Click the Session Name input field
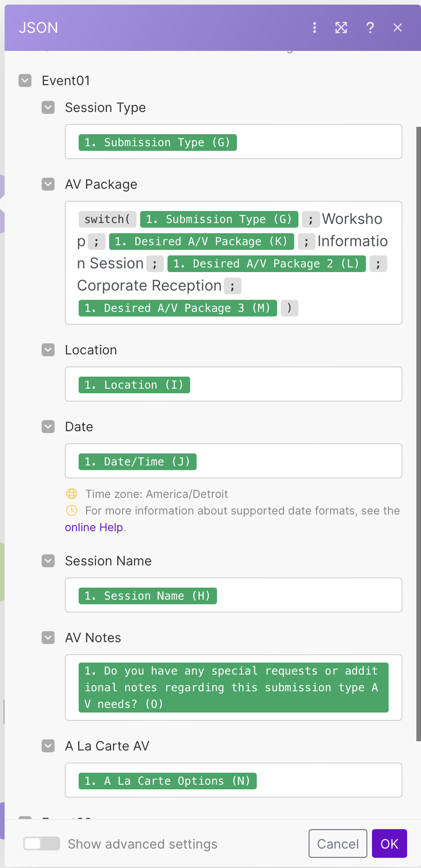This screenshot has height=868, width=421. pyautogui.click(x=305, y=595)
